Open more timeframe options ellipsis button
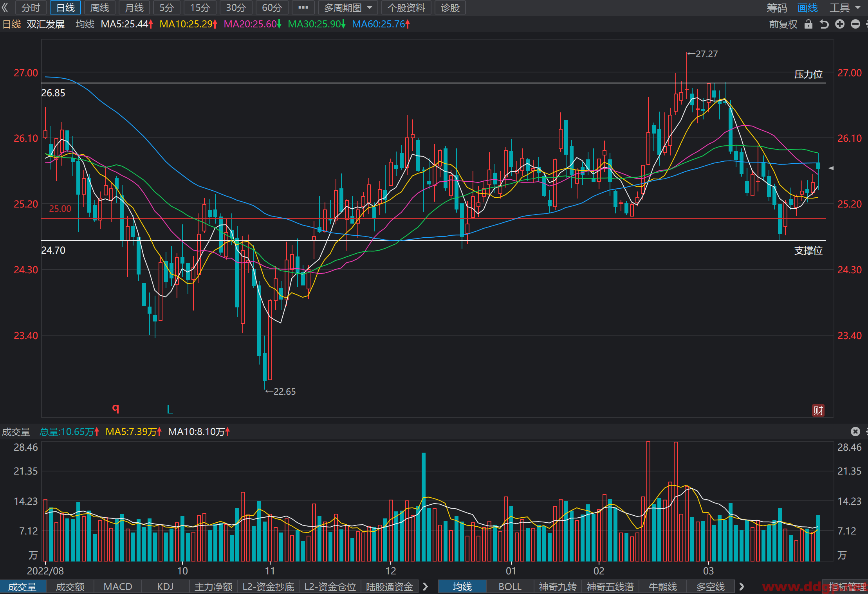Screen dimensions: 868x594 coord(303,7)
